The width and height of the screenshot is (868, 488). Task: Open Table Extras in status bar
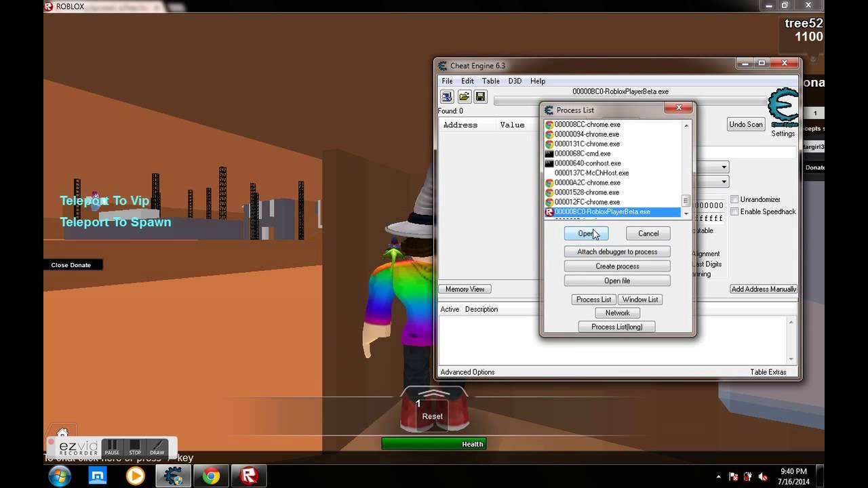pos(768,372)
